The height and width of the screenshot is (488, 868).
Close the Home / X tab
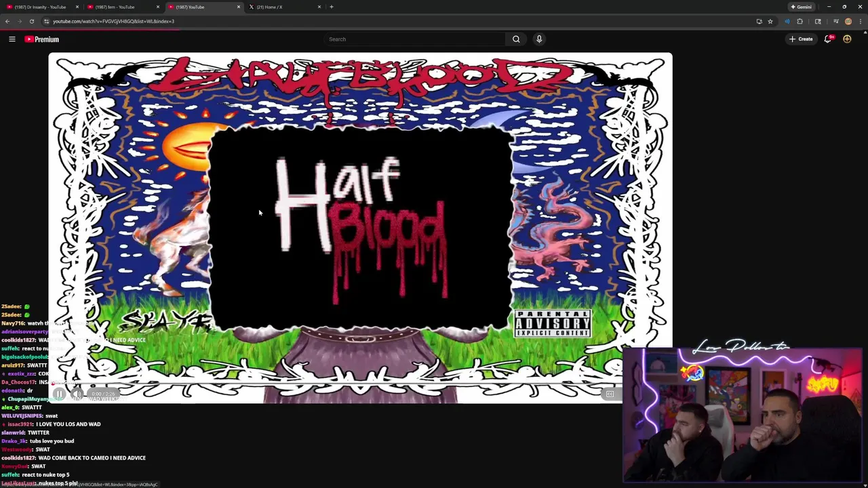coord(319,7)
